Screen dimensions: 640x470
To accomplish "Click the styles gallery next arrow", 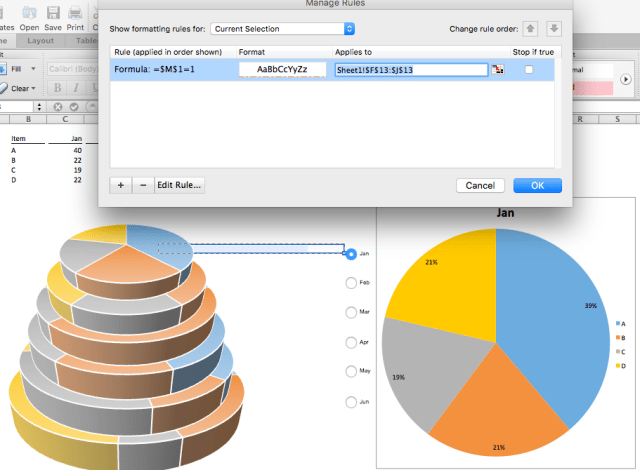I will pyautogui.click(x=625, y=79).
